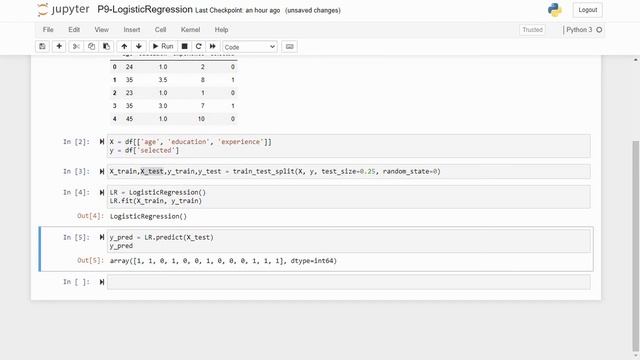Run the empty cell using its run icon
Screen dimensions: 640x360
[x=102, y=282]
